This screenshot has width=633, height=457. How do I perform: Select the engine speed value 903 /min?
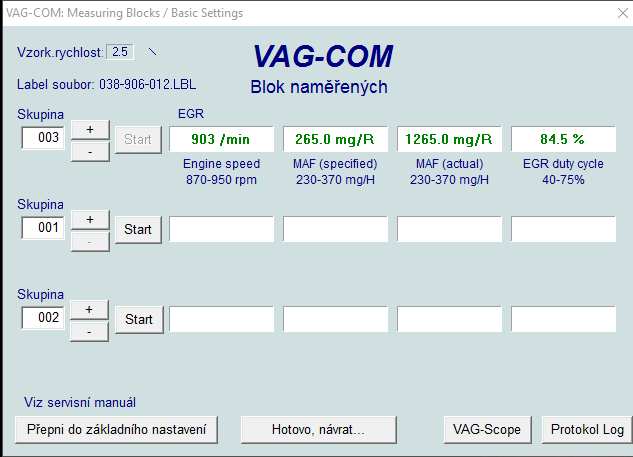coord(221,139)
